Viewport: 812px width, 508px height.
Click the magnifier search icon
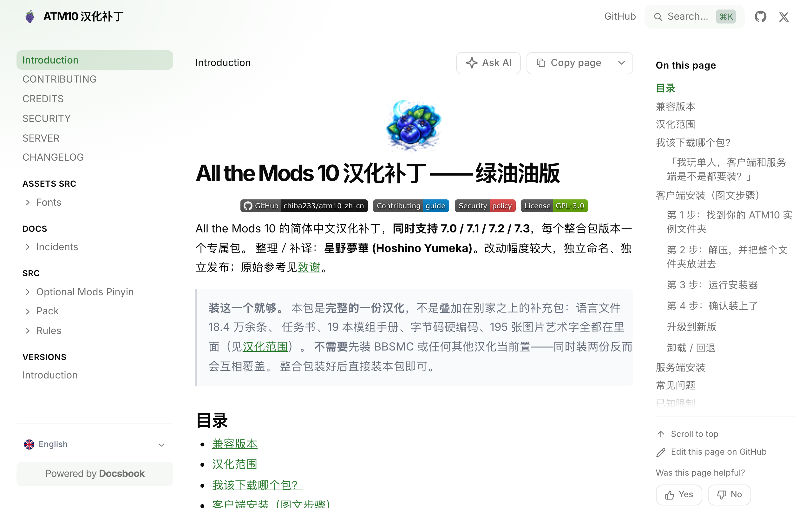click(658, 17)
